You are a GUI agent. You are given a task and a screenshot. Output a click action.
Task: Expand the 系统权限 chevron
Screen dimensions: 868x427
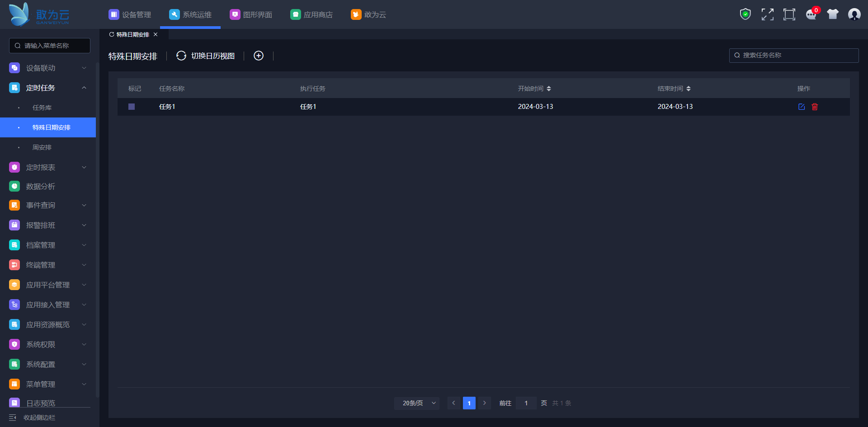(84, 344)
